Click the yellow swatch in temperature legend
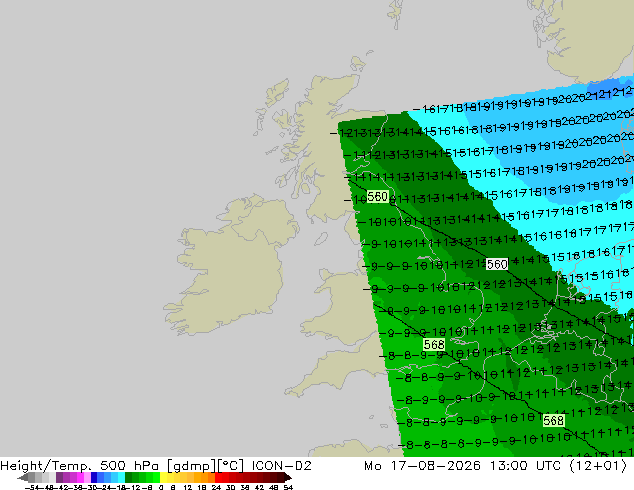634x490 pixels. pyautogui.click(x=163, y=477)
